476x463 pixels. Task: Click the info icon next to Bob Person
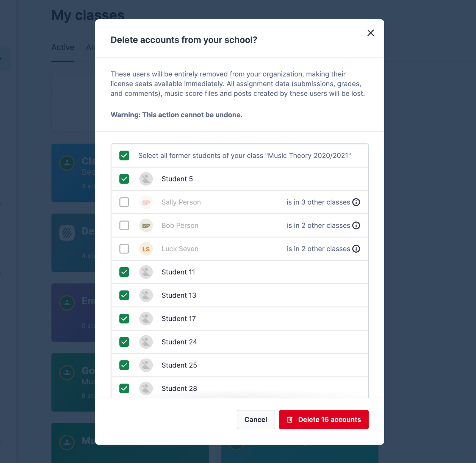356,225
